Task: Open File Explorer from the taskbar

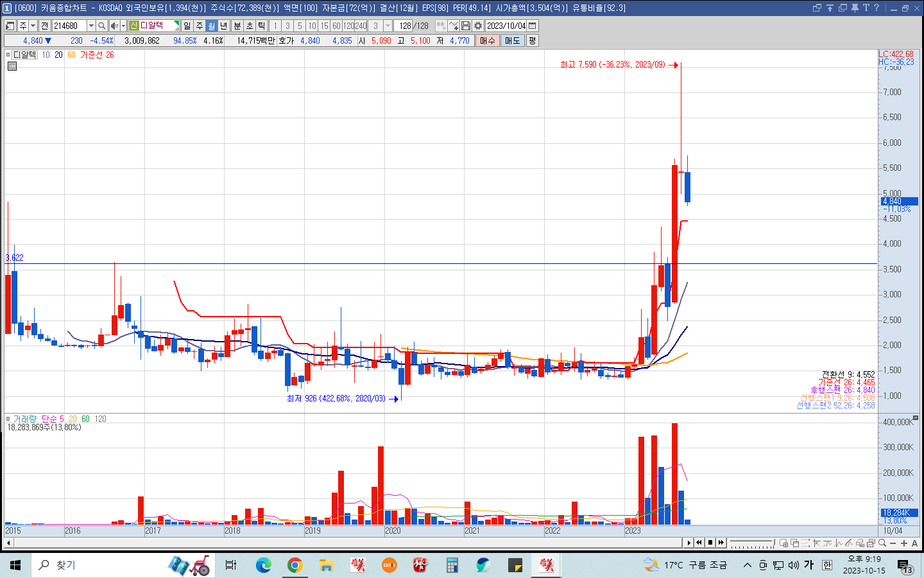Action: pyautogui.click(x=326, y=565)
